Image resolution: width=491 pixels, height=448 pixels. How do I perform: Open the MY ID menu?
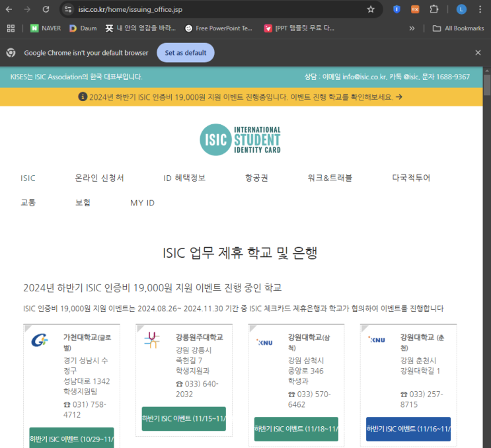[x=143, y=203]
